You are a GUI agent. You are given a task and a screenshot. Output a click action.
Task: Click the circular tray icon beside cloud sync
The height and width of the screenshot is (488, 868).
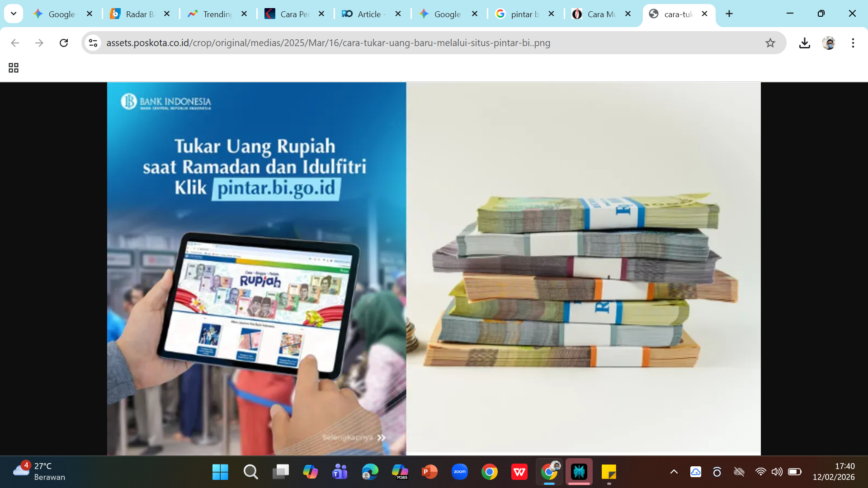[717, 472]
